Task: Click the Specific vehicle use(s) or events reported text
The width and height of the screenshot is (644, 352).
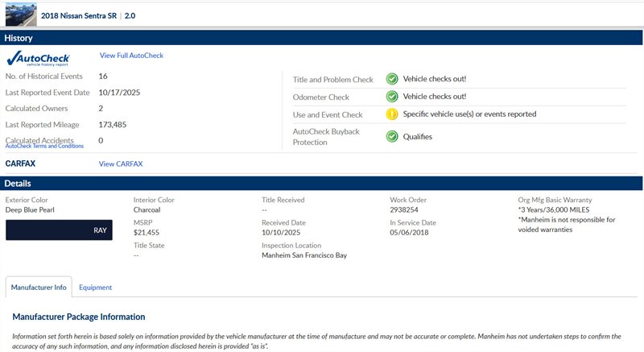Action: [469, 114]
